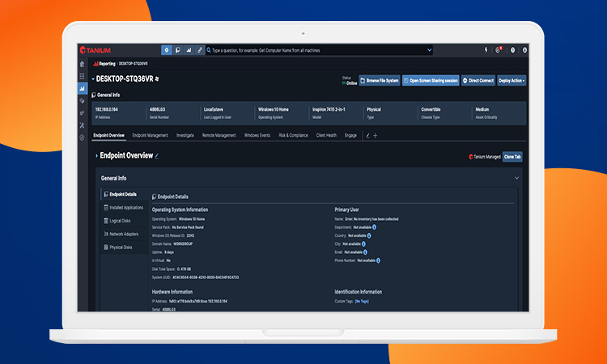Click the Tanium logo in header
Image resolution: width=607 pixels, height=364 pixels.
click(x=96, y=50)
